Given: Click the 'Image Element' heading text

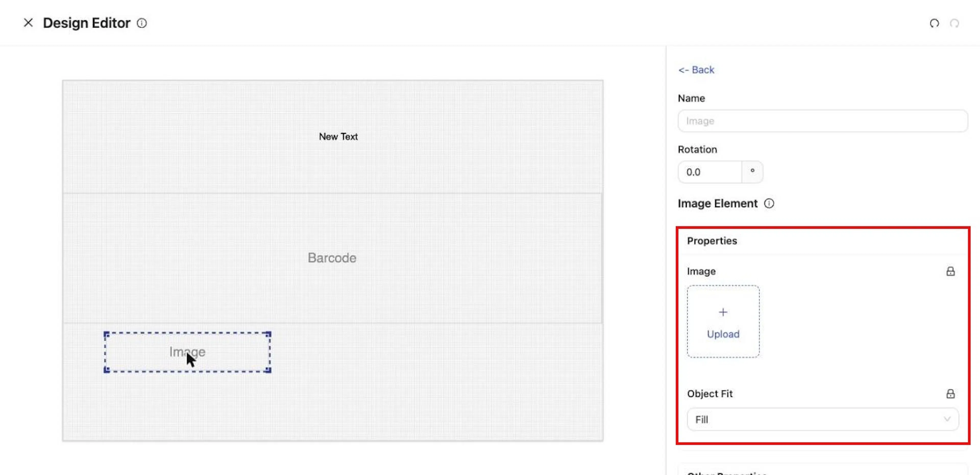Looking at the screenshot, I should pos(717,204).
